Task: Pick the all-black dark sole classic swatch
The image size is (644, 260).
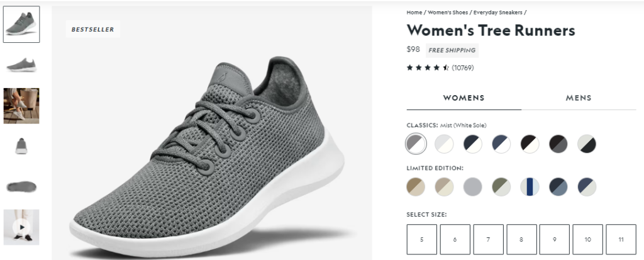Action: 558,144
